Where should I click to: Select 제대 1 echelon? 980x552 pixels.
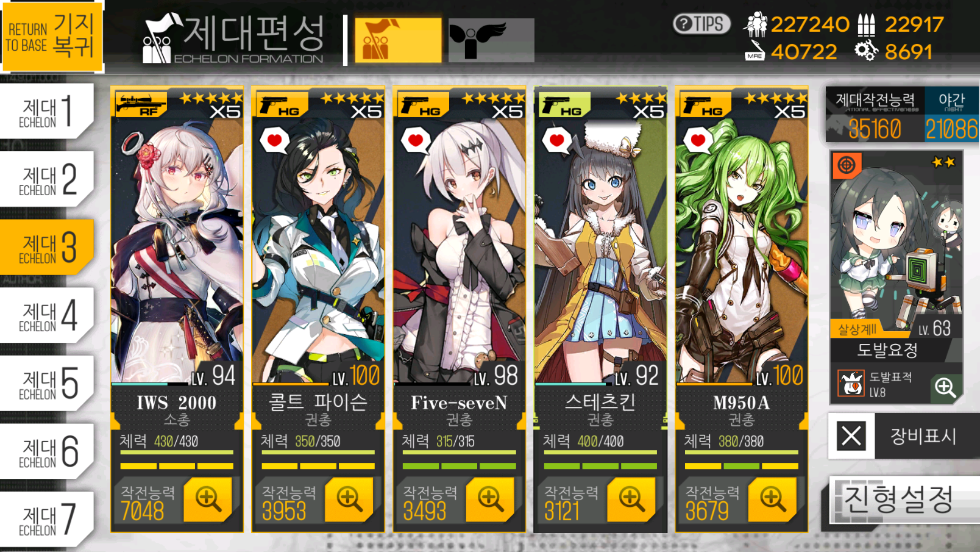[47, 111]
